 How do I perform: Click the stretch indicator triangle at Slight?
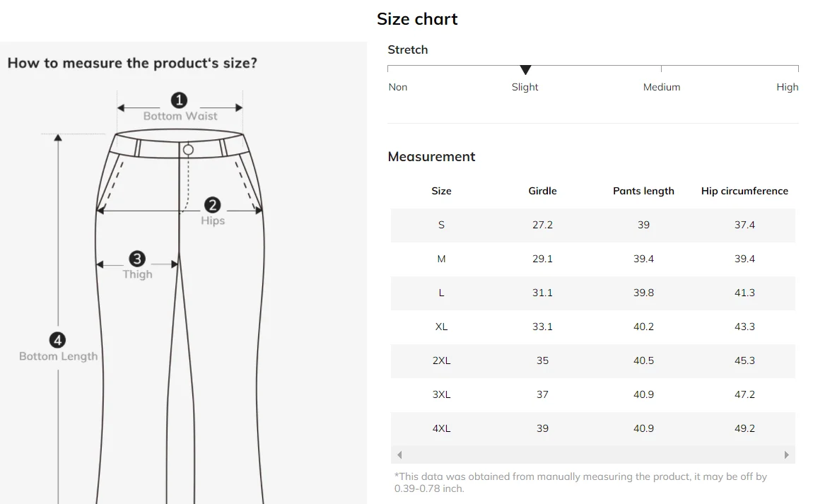point(525,69)
